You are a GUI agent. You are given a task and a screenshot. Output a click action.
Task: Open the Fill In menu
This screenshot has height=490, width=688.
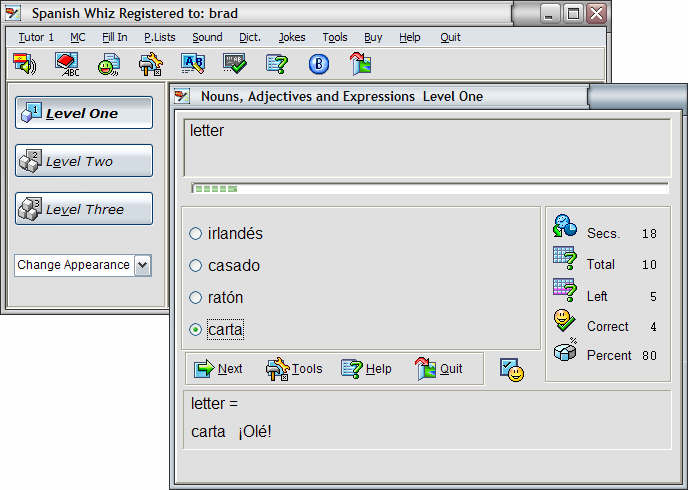pyautogui.click(x=115, y=37)
